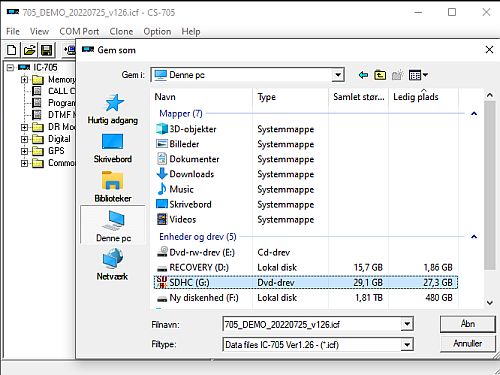Open the Filnavn dropdown arrow
Viewport: 500px width, 375px height.
pos(407,324)
